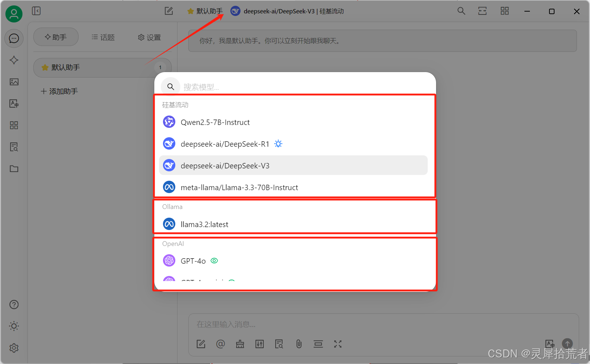Select the 默认助手 assistant item
Viewport: 590px width, 364px height.
[102, 68]
